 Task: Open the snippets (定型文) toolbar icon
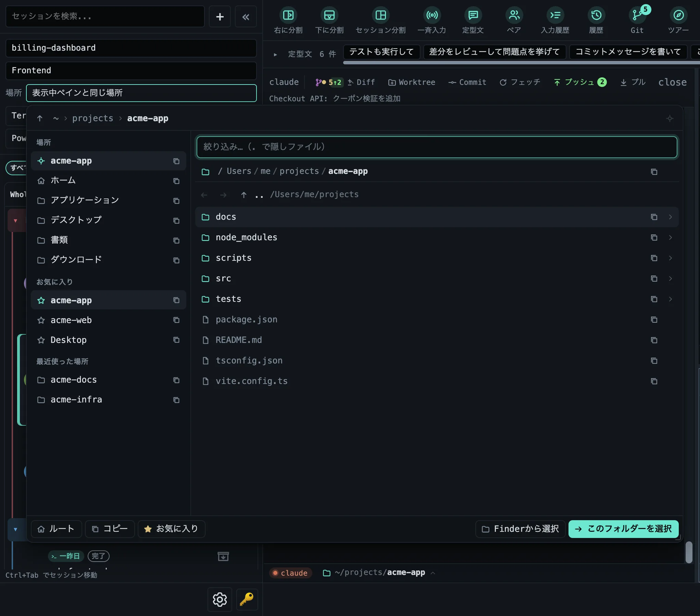coord(473,15)
